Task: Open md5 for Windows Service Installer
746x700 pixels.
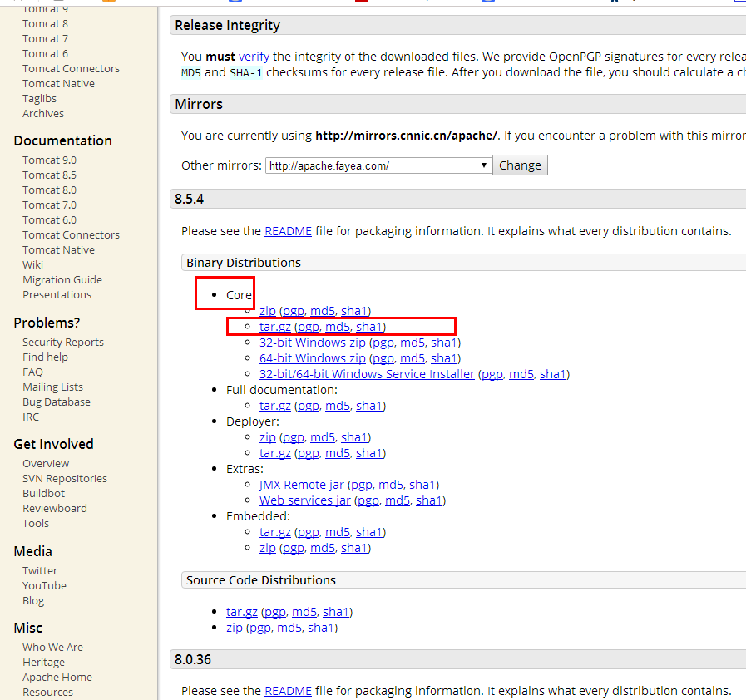Action: pyautogui.click(x=521, y=374)
